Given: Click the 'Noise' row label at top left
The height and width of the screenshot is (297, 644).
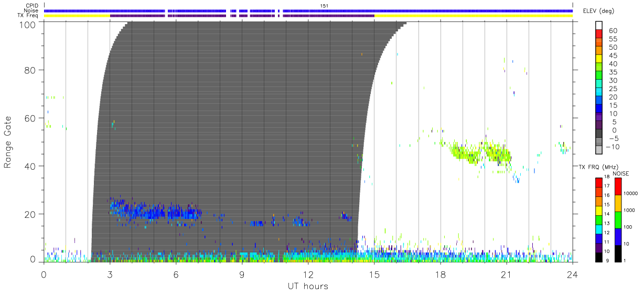Looking at the screenshot, I should [31, 10].
